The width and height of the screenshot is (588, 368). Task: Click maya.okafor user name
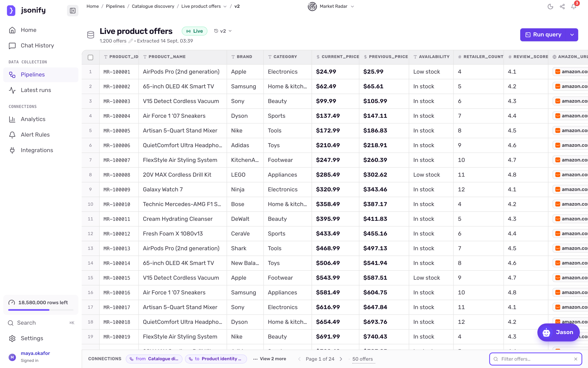(35, 353)
